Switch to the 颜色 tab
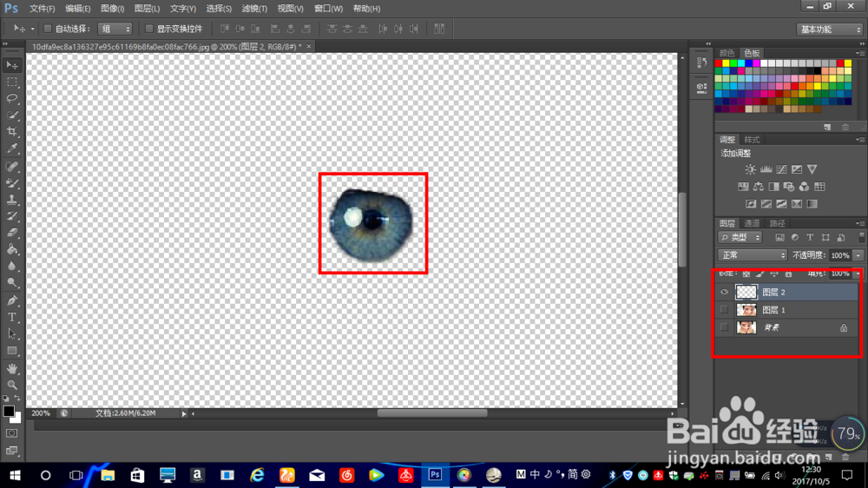868x488 pixels. point(727,53)
